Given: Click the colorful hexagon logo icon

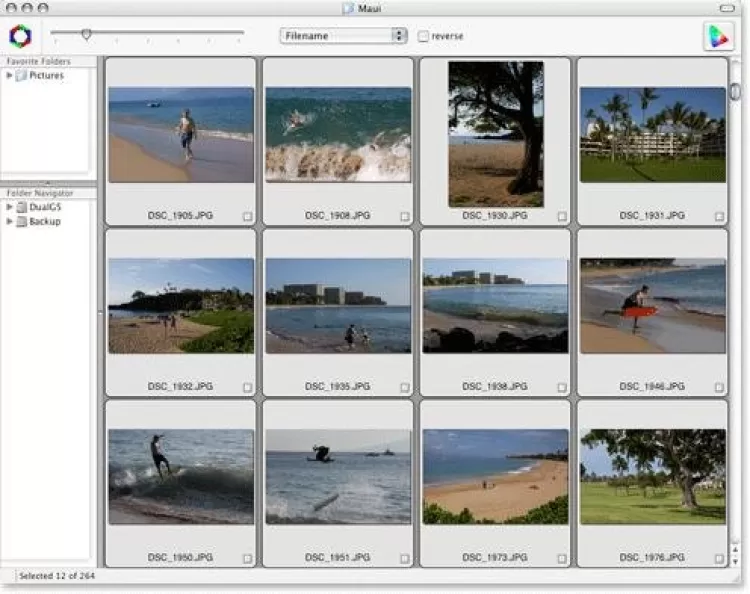Looking at the screenshot, I should [20, 36].
